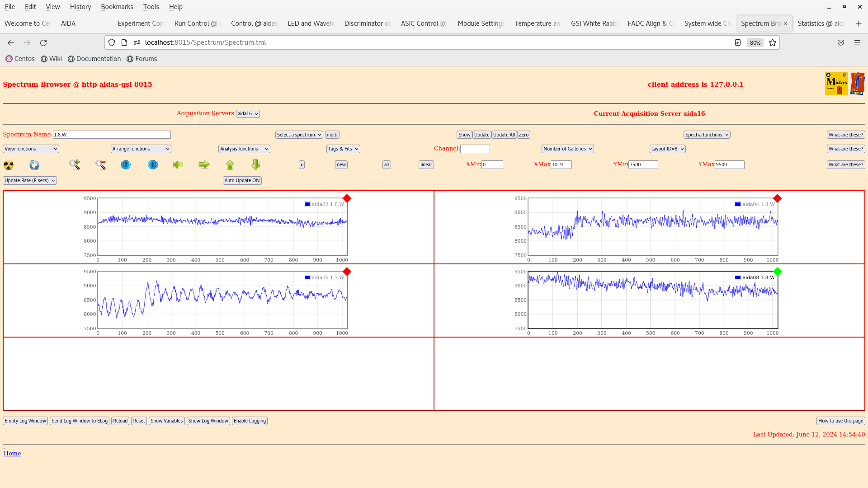Open the Layout ID=8 dropdown
Screen dimensions: 868x488
click(667, 149)
